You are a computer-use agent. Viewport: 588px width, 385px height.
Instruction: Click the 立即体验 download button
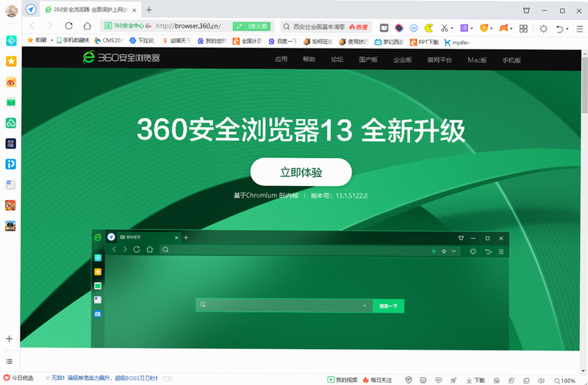pyautogui.click(x=301, y=172)
